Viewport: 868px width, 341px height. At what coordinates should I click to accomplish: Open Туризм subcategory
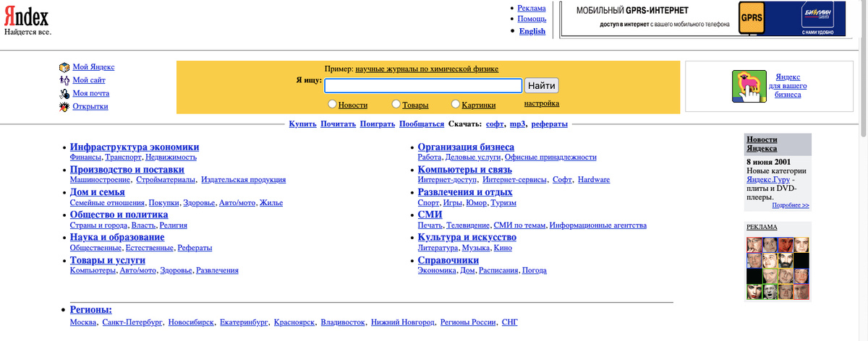coord(503,202)
